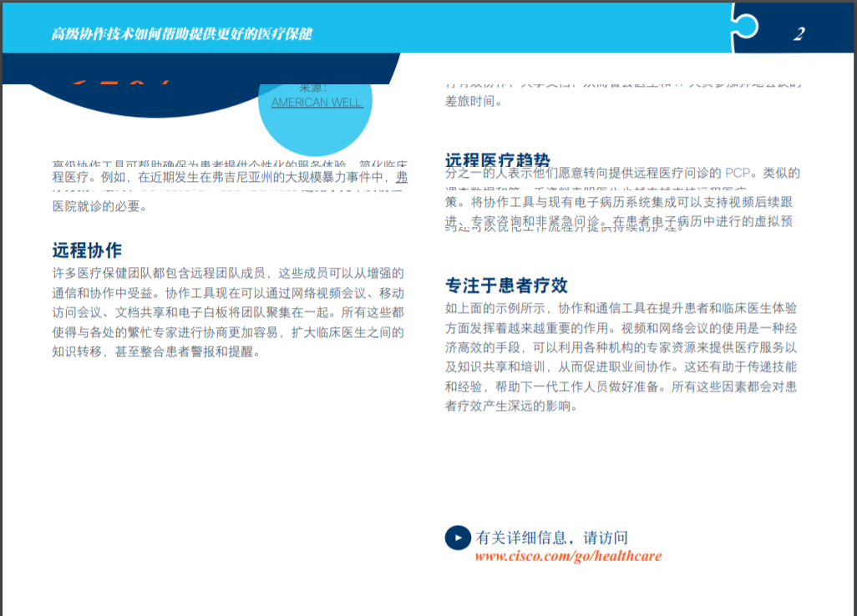Click the last line ending 知识转移，甚至整合患者警报和提醒

[x=156, y=352]
